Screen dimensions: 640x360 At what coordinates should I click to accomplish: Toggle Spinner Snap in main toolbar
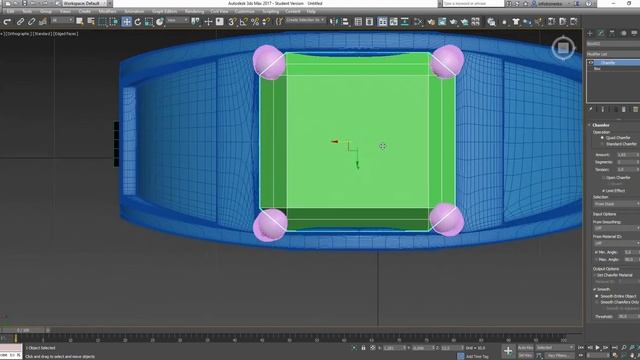pos(266,22)
